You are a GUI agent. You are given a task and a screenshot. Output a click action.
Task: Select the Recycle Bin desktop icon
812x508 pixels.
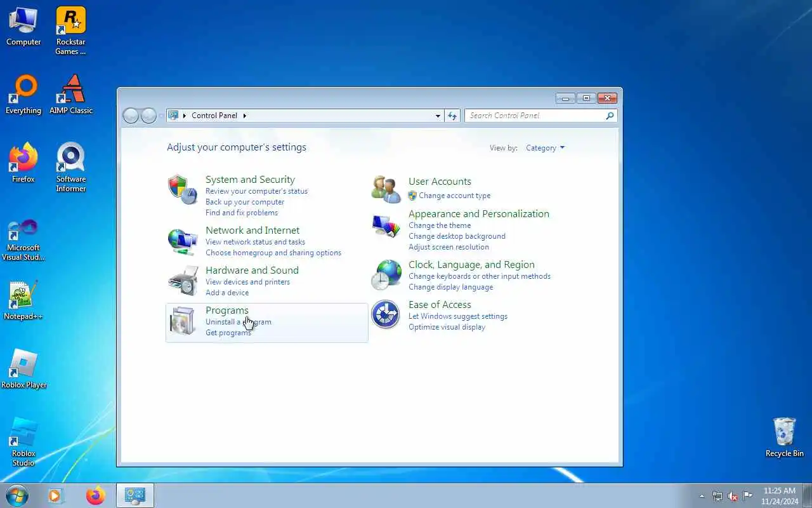(785, 438)
